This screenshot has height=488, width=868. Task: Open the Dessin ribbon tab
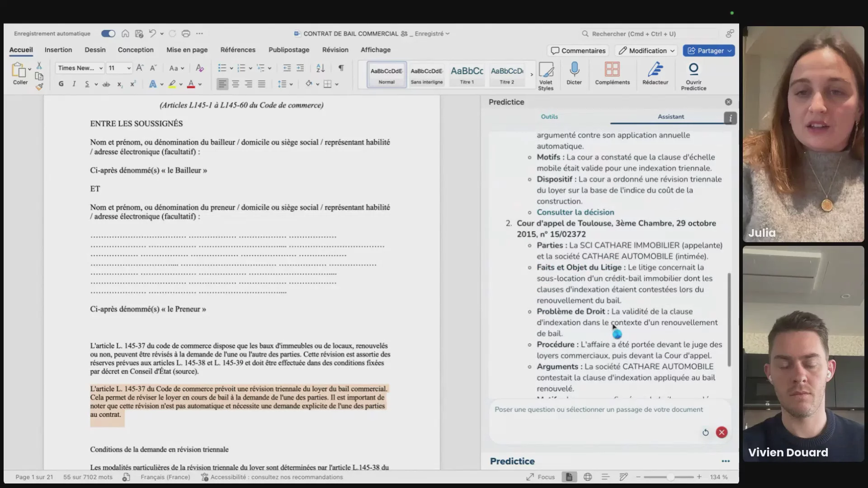[95, 50]
